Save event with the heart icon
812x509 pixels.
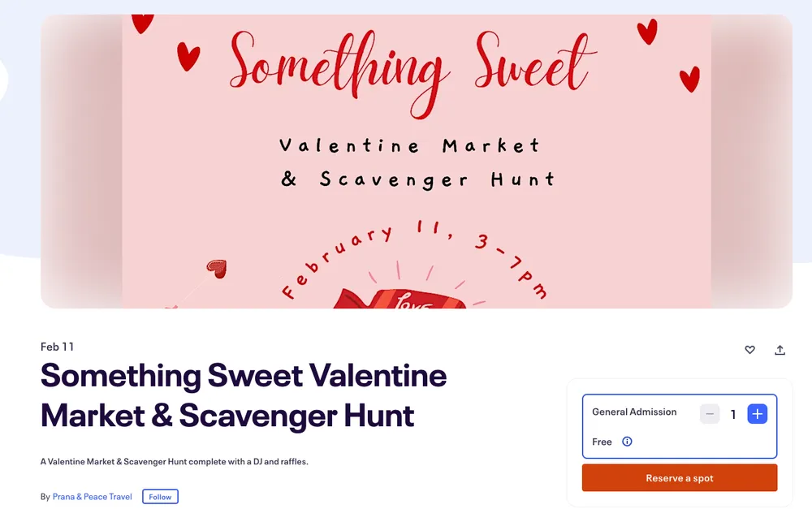coord(749,350)
